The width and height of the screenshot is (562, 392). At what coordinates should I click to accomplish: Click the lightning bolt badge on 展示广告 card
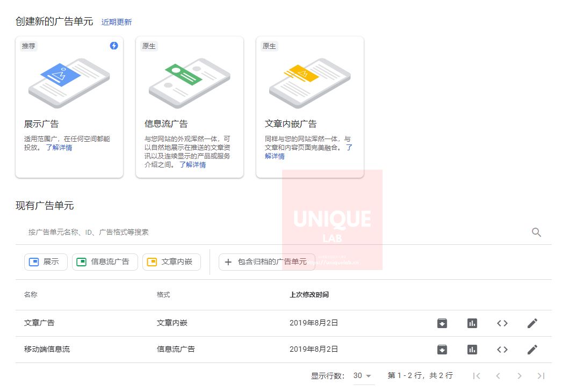click(113, 46)
